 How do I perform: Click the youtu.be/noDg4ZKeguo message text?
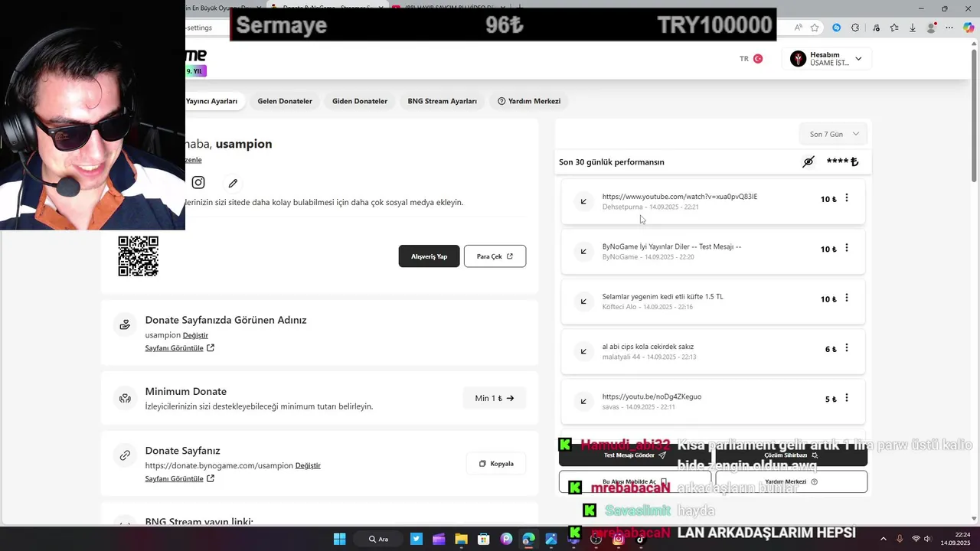click(652, 396)
